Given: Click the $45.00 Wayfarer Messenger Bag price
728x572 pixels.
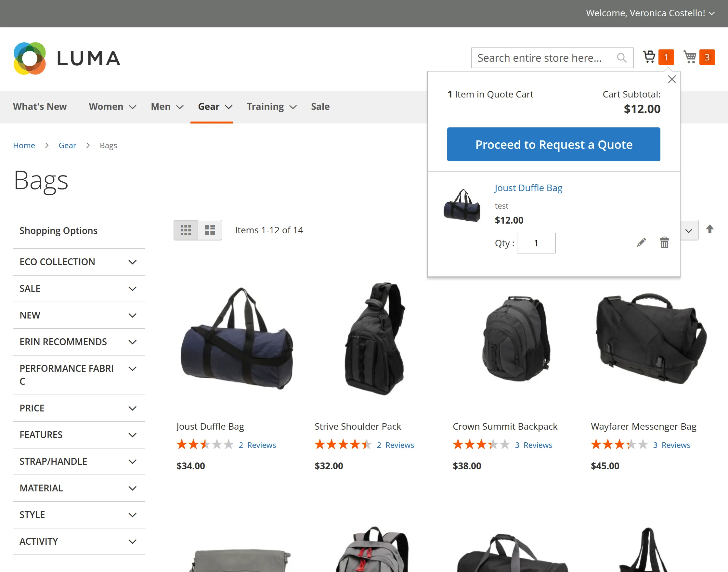Looking at the screenshot, I should pyautogui.click(x=605, y=466).
